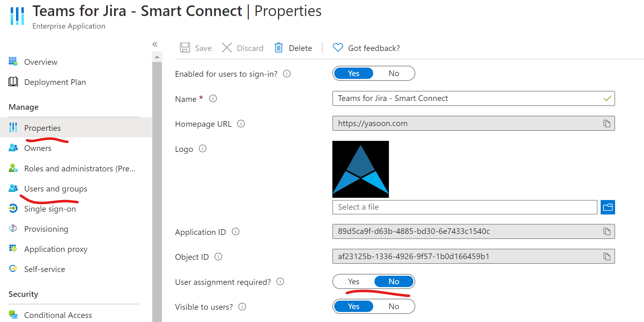Click the Save button
Viewport: 644px width, 322px height.
[x=196, y=48]
